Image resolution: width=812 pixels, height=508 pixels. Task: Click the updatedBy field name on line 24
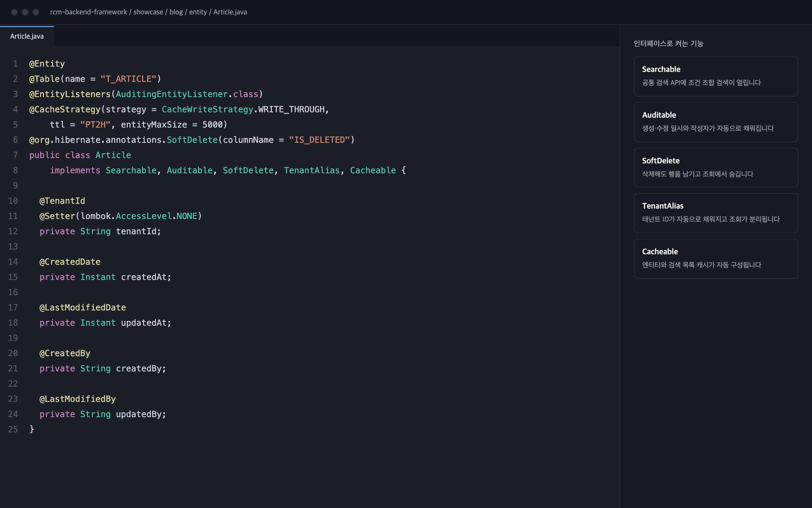click(139, 414)
